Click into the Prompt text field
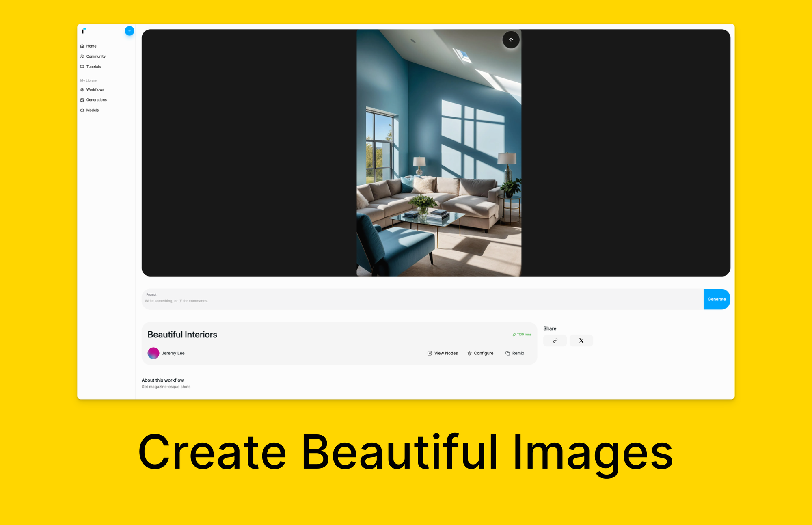Image resolution: width=812 pixels, height=525 pixels. pyautogui.click(x=422, y=300)
